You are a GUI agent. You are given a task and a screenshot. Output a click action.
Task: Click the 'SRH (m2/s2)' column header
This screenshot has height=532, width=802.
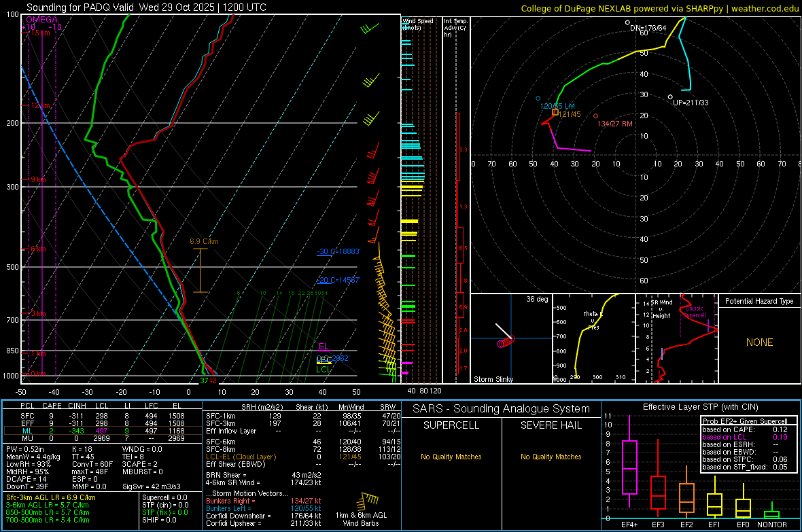pos(262,407)
